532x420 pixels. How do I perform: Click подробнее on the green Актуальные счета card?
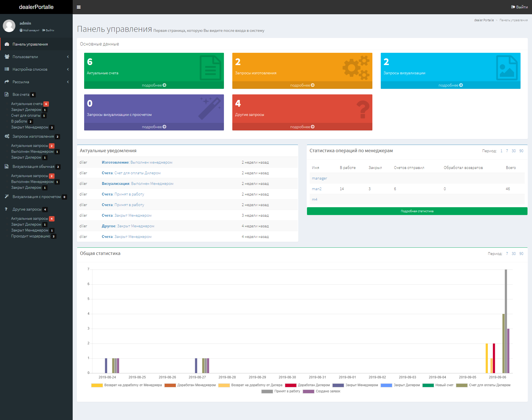point(154,85)
